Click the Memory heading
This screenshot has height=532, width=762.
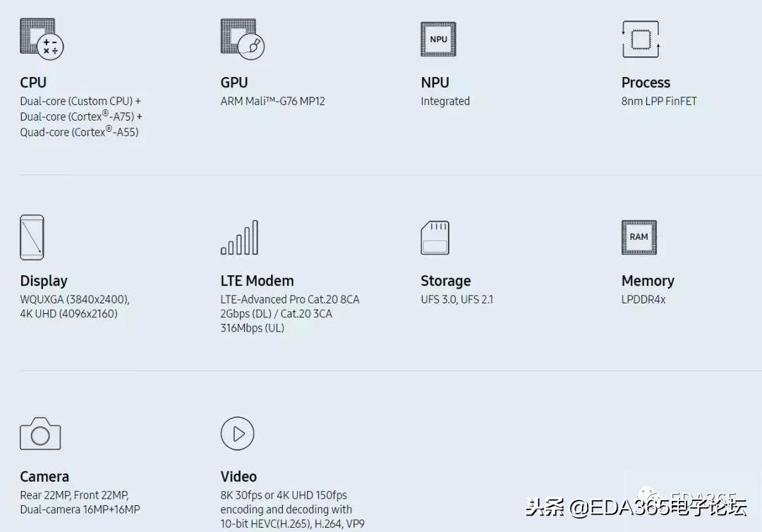coord(648,281)
